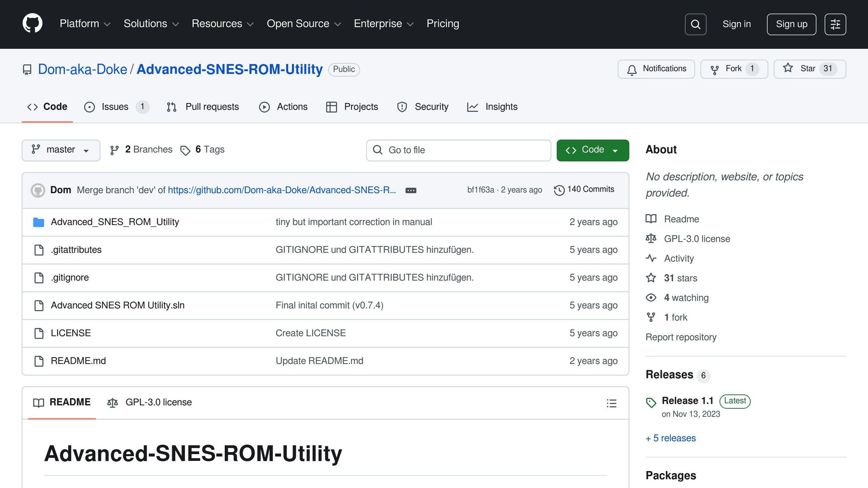
Task: Click the Sign up button
Action: tap(791, 24)
